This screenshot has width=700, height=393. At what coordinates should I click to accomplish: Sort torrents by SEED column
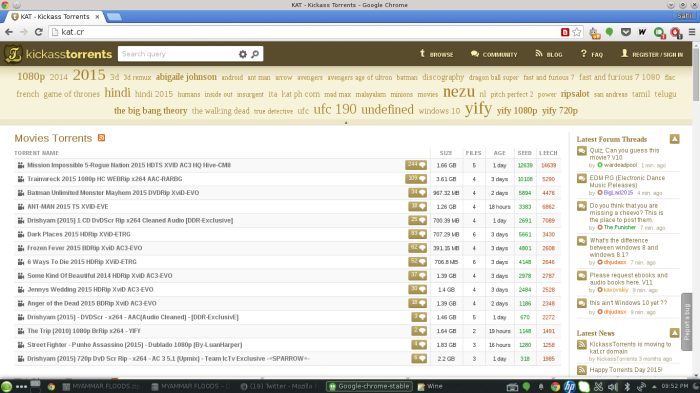click(x=525, y=153)
